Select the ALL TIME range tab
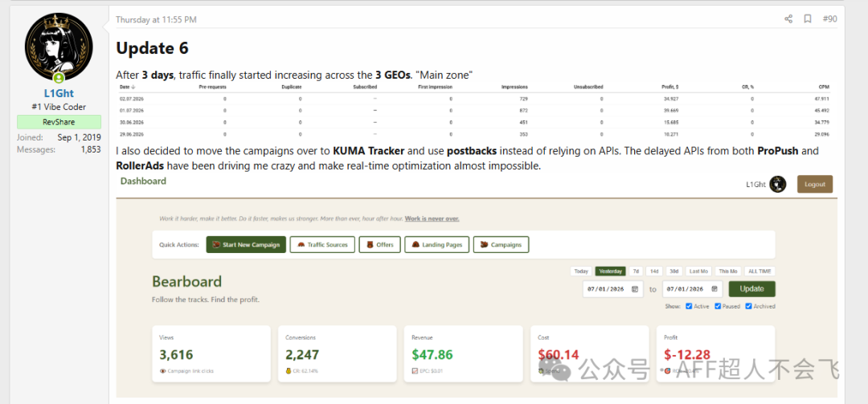This screenshot has width=868, height=404. (x=759, y=271)
